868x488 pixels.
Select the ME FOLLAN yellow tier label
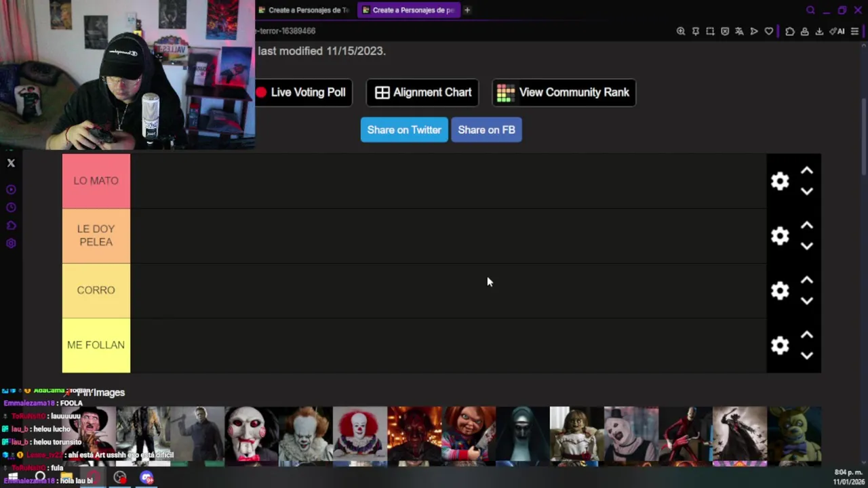pos(96,346)
